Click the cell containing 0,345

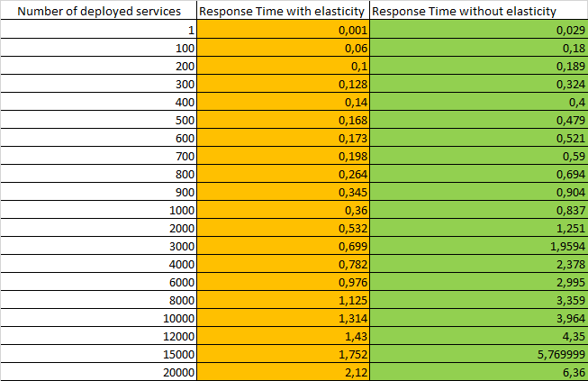click(x=283, y=191)
